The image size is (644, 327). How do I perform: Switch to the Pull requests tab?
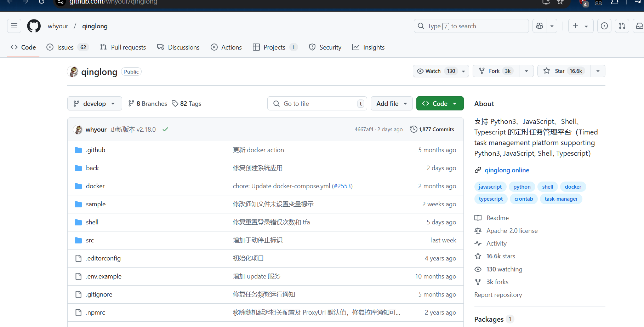point(123,47)
